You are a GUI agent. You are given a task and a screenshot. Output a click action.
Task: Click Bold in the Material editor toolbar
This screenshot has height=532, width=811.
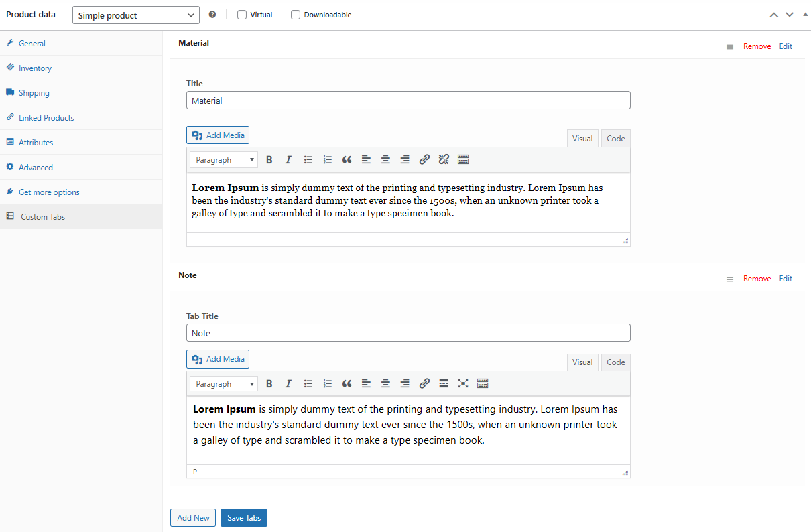[269, 160]
